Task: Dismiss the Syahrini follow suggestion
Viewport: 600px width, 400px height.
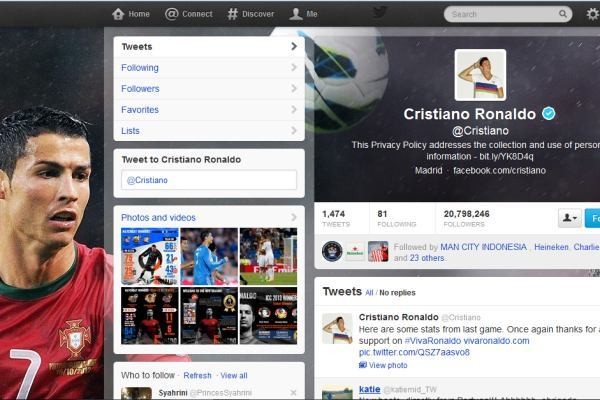Action: tap(293, 392)
